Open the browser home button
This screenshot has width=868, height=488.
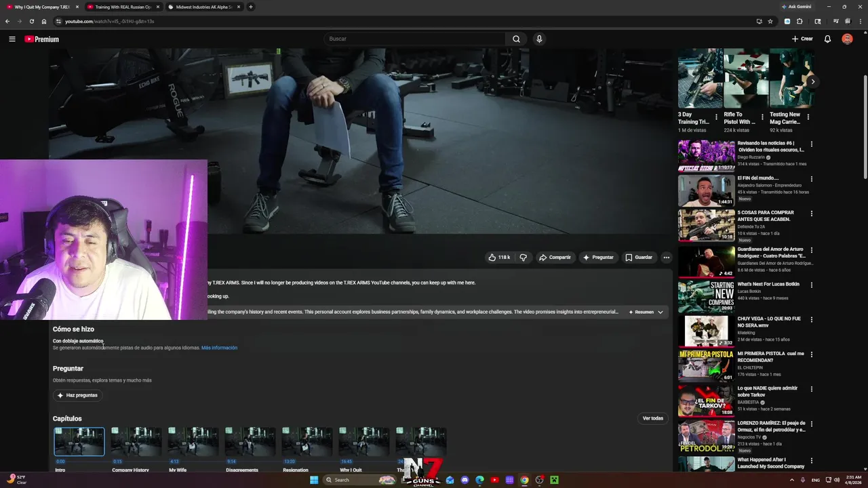click(43, 21)
